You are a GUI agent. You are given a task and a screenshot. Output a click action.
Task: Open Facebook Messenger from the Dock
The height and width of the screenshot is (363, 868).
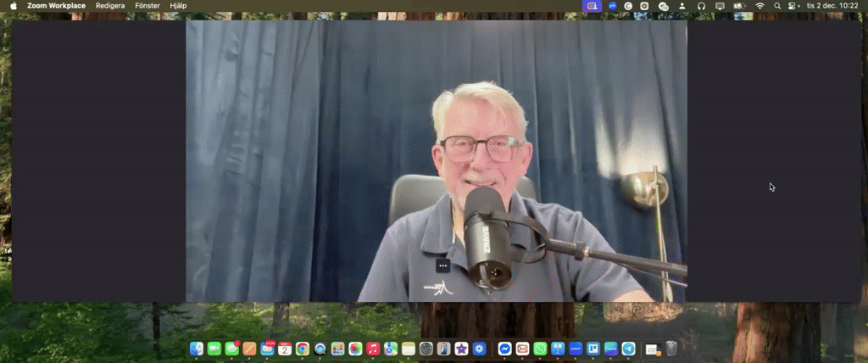coord(504,349)
